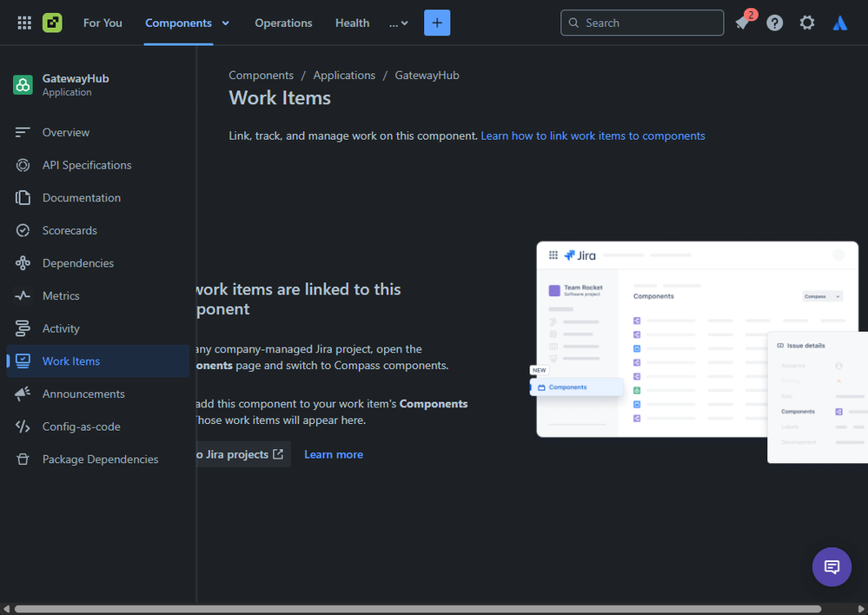Click the Announcements megaphone icon
The width and height of the screenshot is (868, 615).
23,393
